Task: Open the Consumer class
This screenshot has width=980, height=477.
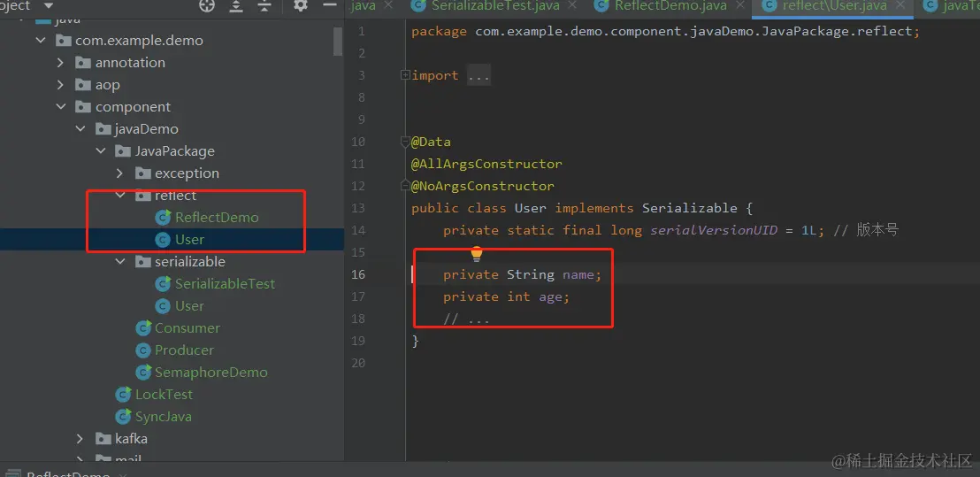Action: [188, 328]
